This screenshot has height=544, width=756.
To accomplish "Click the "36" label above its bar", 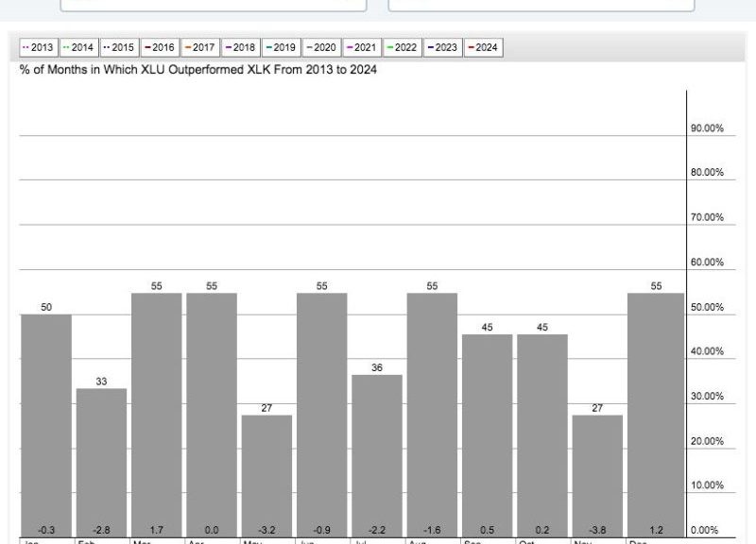I will [x=377, y=368].
